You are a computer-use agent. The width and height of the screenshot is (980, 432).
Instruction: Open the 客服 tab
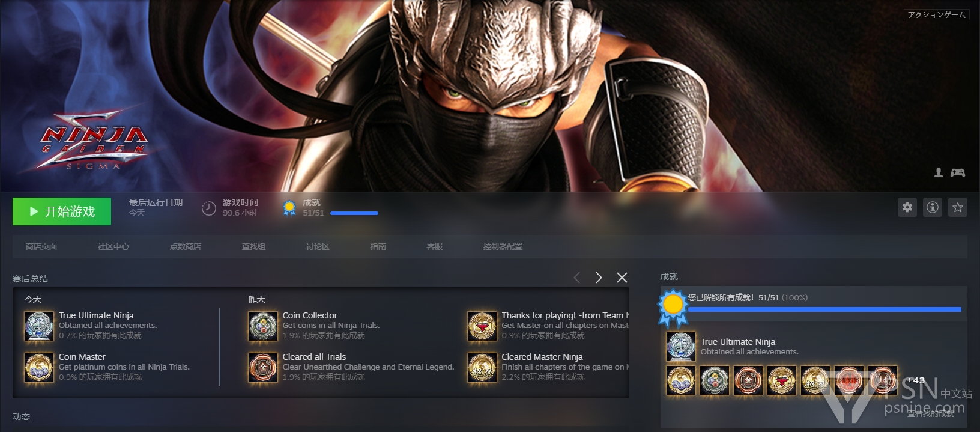click(x=435, y=246)
